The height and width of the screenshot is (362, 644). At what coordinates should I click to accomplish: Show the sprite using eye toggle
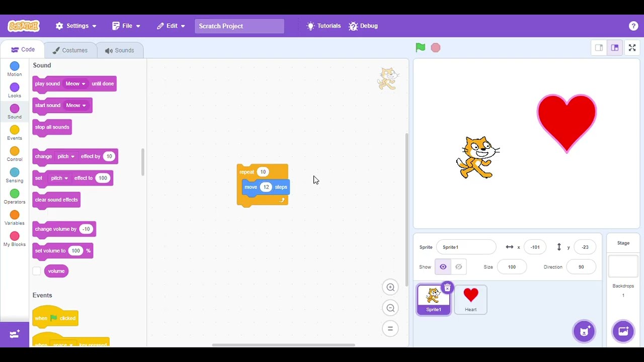(x=443, y=267)
